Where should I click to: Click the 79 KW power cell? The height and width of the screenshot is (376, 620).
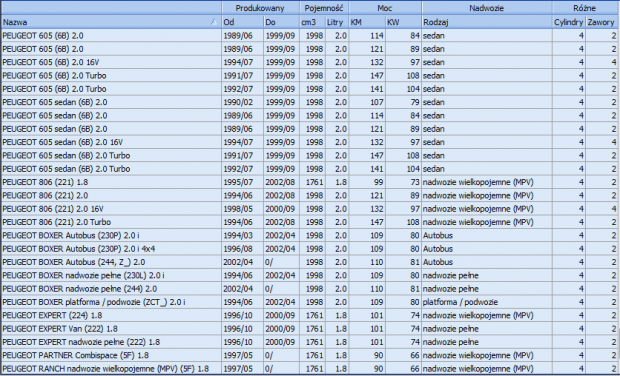click(x=403, y=102)
